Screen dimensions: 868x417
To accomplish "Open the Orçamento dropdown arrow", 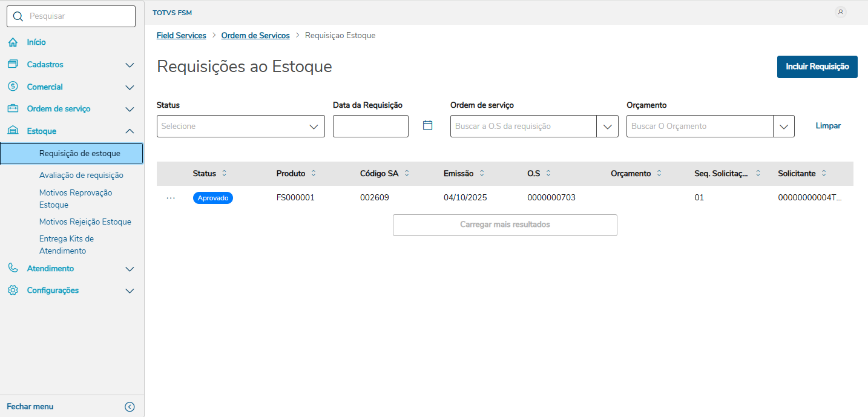I will (x=783, y=126).
